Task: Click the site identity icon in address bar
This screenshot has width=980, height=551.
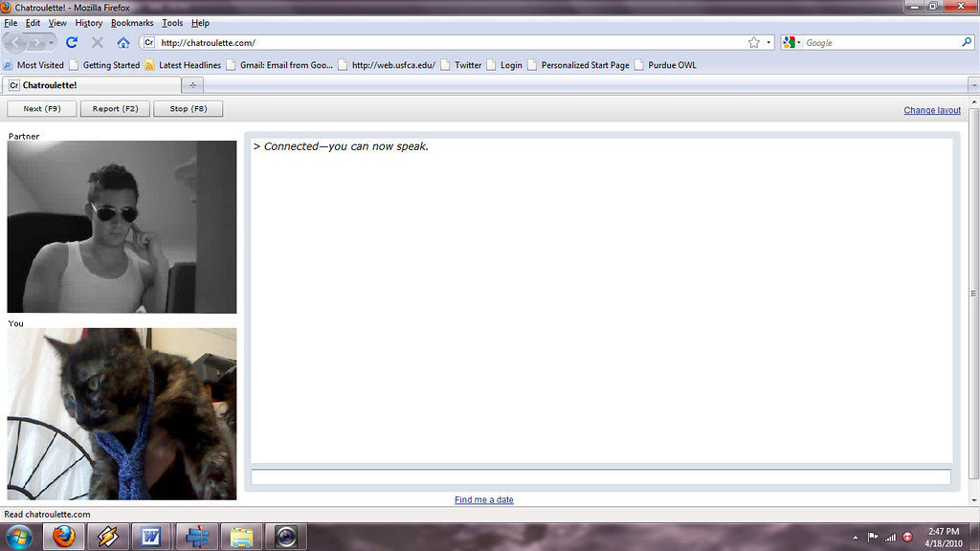Action: pyautogui.click(x=148, y=42)
